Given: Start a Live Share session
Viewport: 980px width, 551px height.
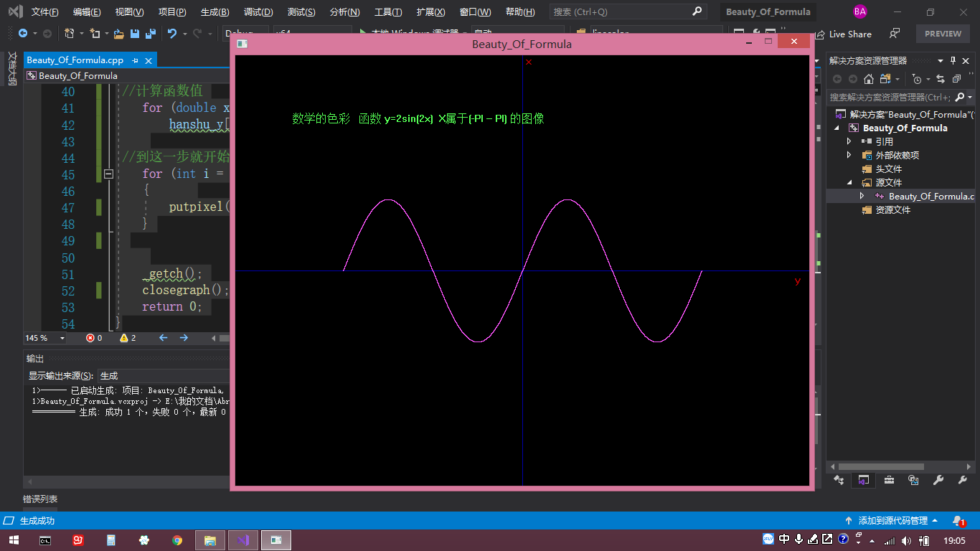Looking at the screenshot, I should 843,34.
